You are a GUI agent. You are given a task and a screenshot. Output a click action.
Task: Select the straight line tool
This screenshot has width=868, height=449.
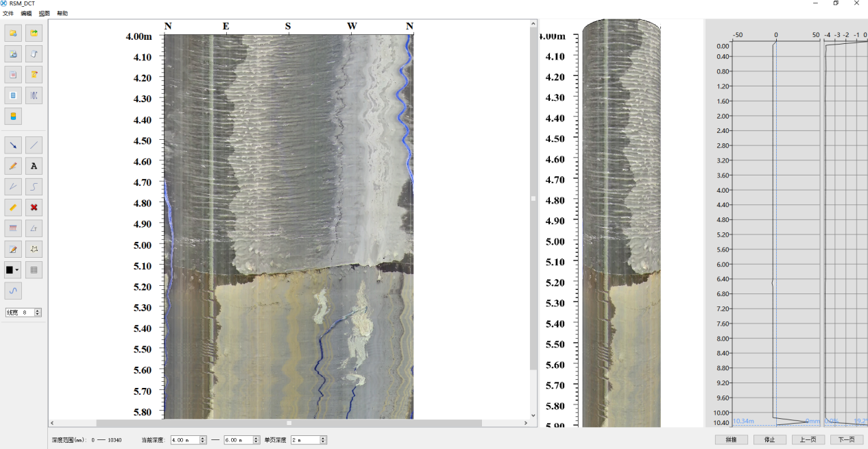click(34, 145)
